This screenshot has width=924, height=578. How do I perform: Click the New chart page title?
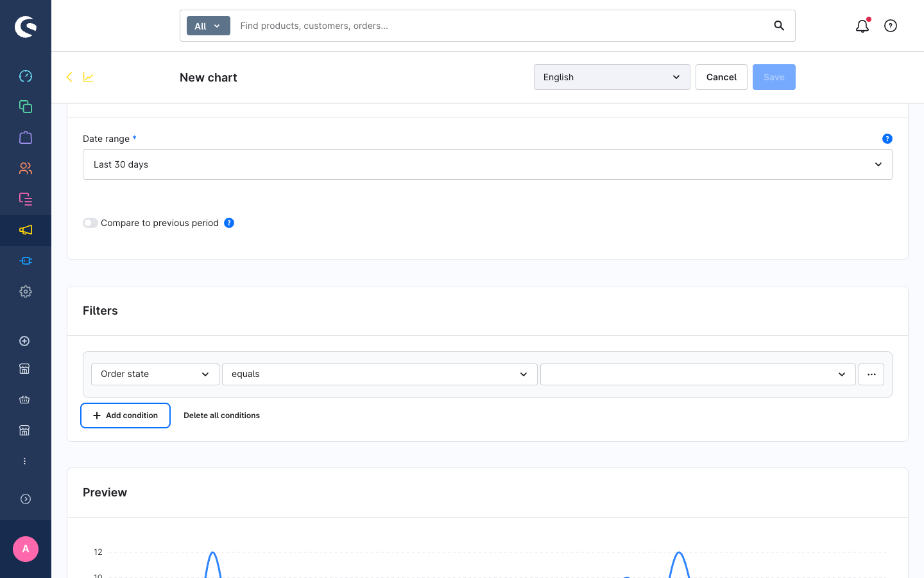tap(209, 77)
